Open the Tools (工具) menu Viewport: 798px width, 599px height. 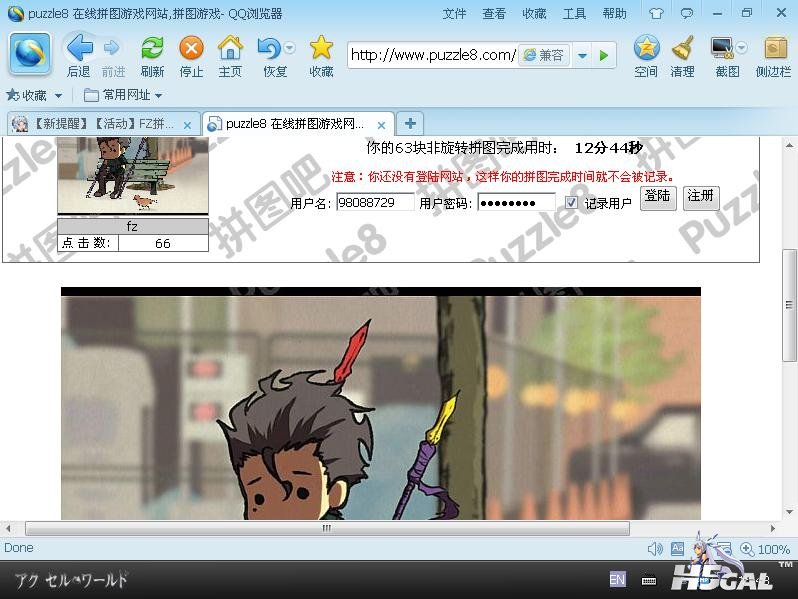pos(574,14)
